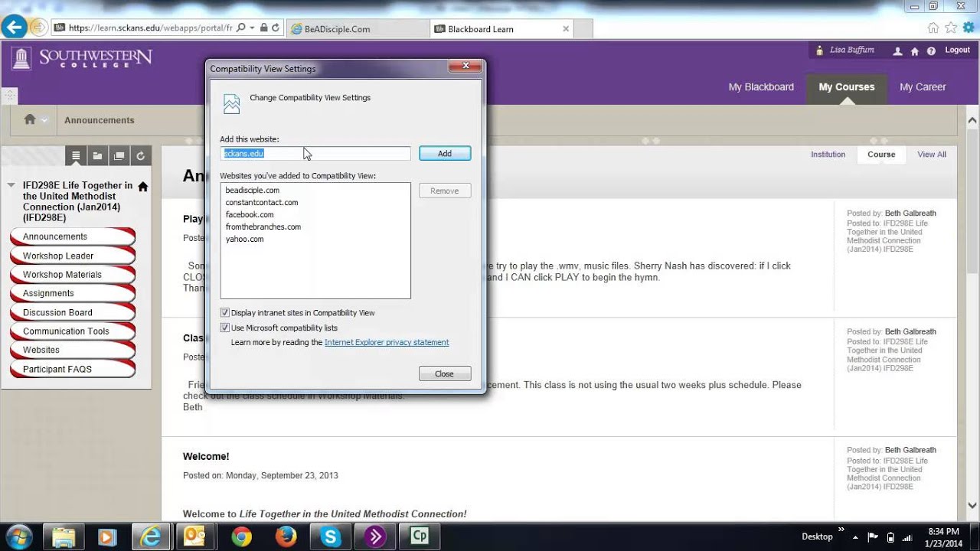Open the Internet Explorer privacy statement link
The width and height of the screenshot is (980, 551).
tap(387, 342)
